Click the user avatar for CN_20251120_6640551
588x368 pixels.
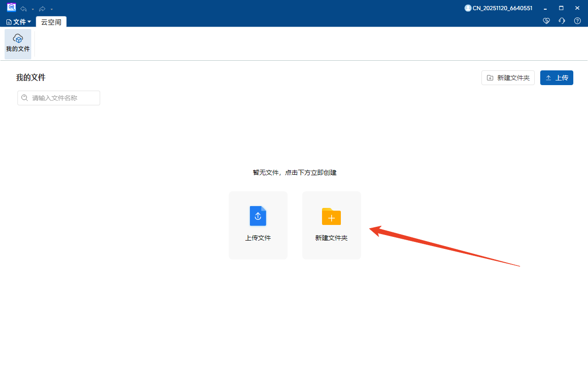[468, 8]
